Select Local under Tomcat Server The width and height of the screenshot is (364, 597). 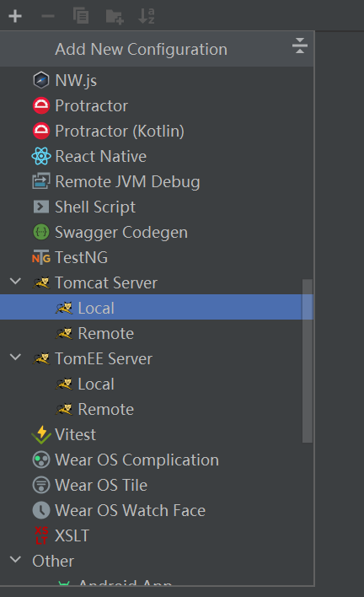pos(157,308)
